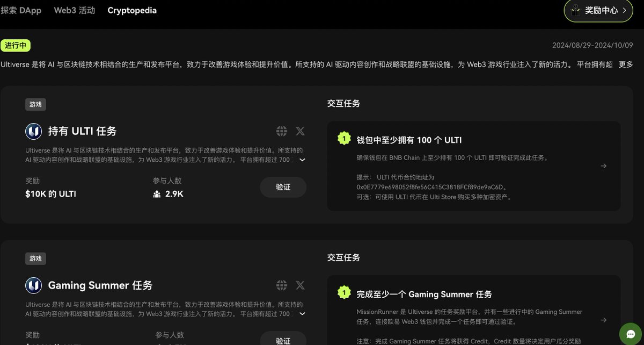
Task: Click the date range 2024/08/29-2024/10/09
Action: [x=592, y=46]
